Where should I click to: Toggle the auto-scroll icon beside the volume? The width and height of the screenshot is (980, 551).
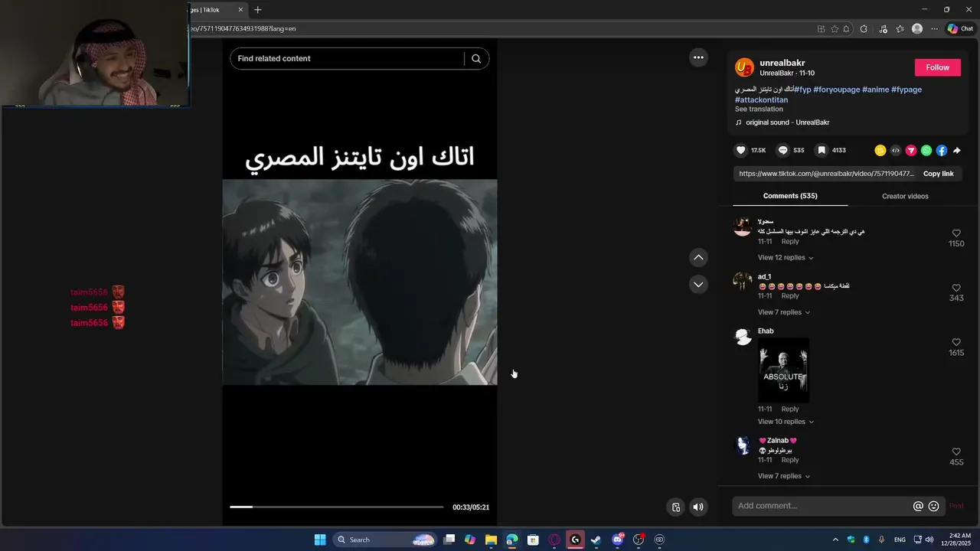tap(676, 507)
